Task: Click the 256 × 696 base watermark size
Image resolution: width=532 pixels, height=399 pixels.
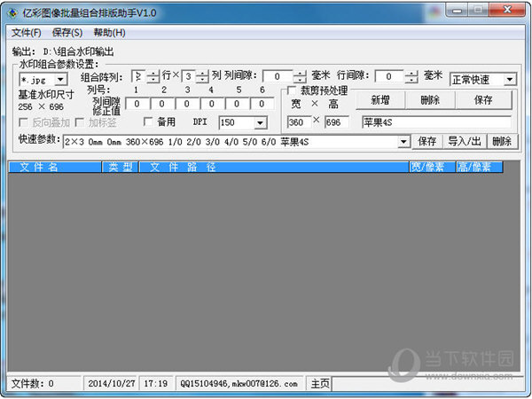Action: pyautogui.click(x=41, y=107)
